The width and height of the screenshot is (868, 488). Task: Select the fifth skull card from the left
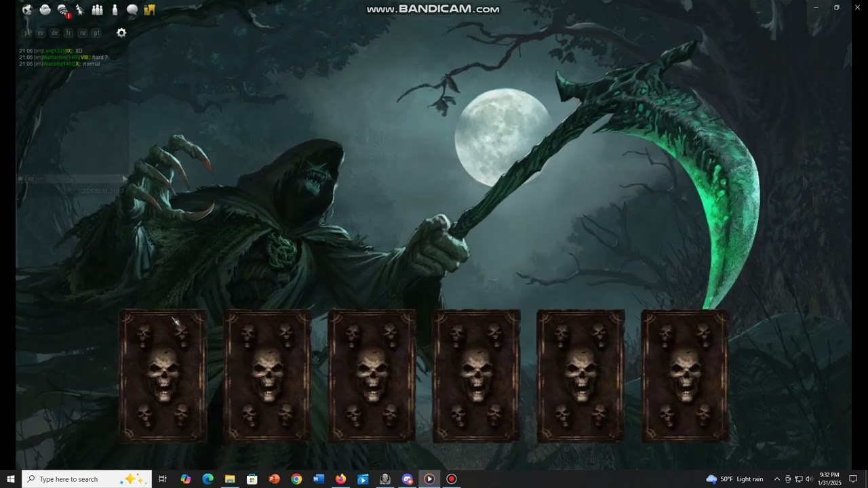pos(581,375)
